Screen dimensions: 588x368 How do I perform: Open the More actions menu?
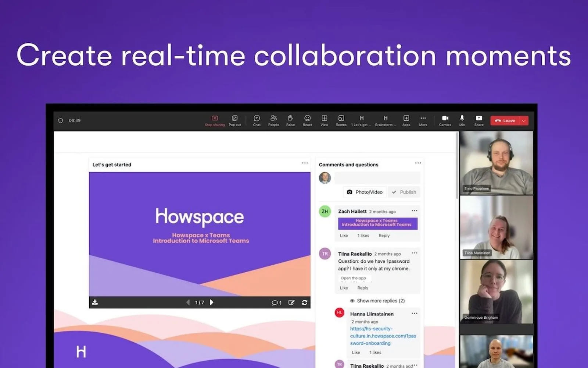(x=423, y=121)
